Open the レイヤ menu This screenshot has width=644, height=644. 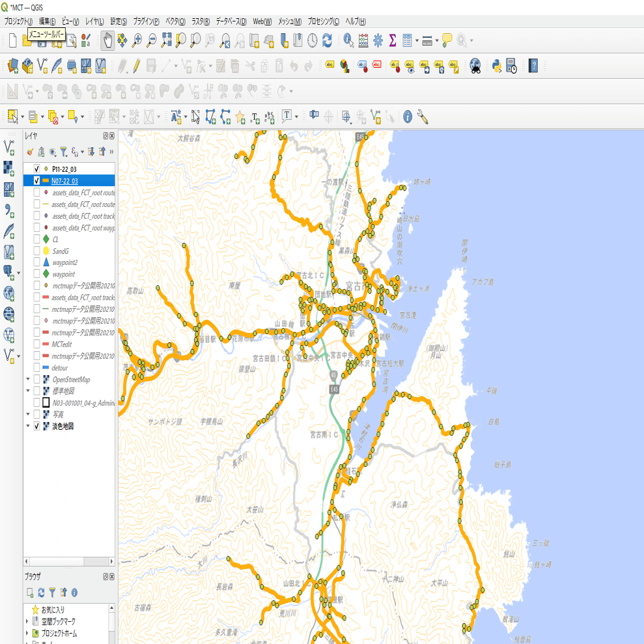[94, 21]
